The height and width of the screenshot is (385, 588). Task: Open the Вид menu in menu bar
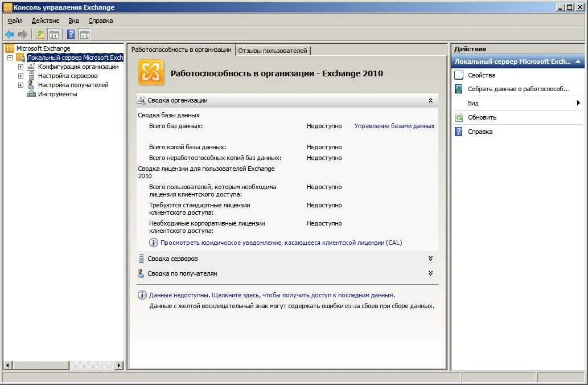(73, 21)
